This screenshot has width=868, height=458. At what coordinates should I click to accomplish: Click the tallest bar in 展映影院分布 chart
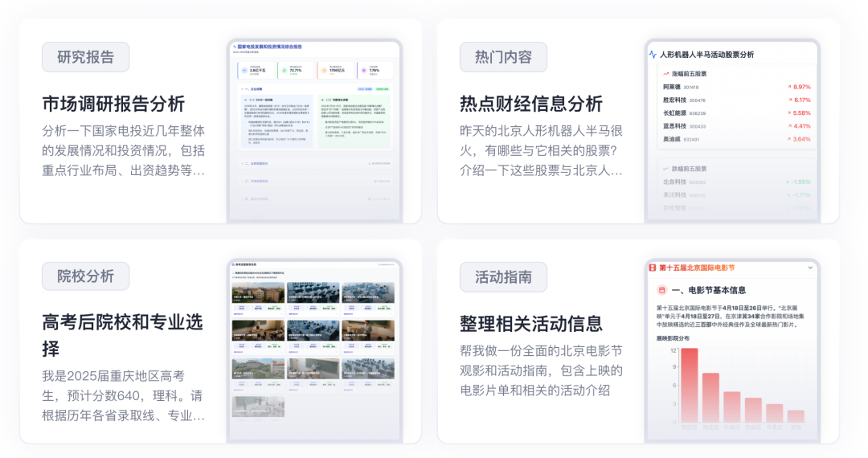coord(690,386)
